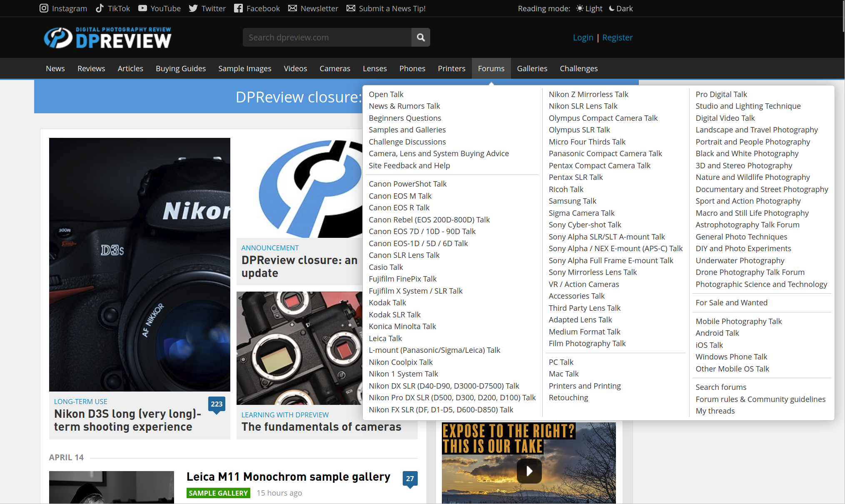Open Nikon Z Mirrorless Talk forum
This screenshot has width=845, height=504.
[588, 94]
